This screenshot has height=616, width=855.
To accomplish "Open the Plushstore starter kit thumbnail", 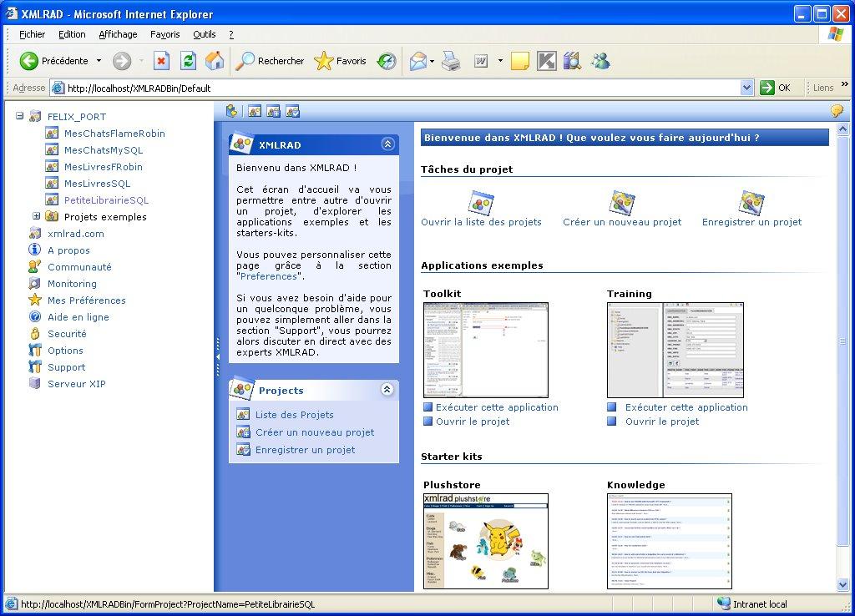I will 486,541.
